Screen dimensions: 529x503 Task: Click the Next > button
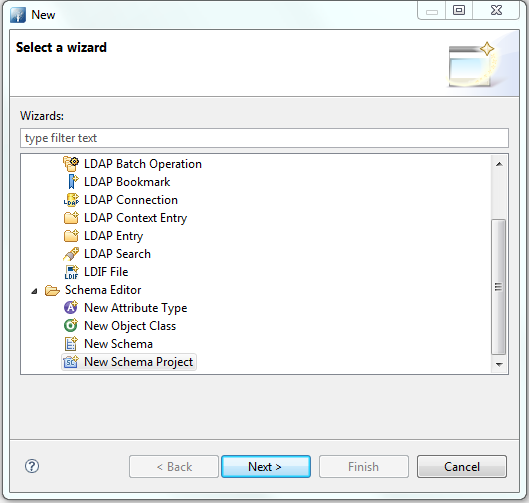(x=266, y=467)
